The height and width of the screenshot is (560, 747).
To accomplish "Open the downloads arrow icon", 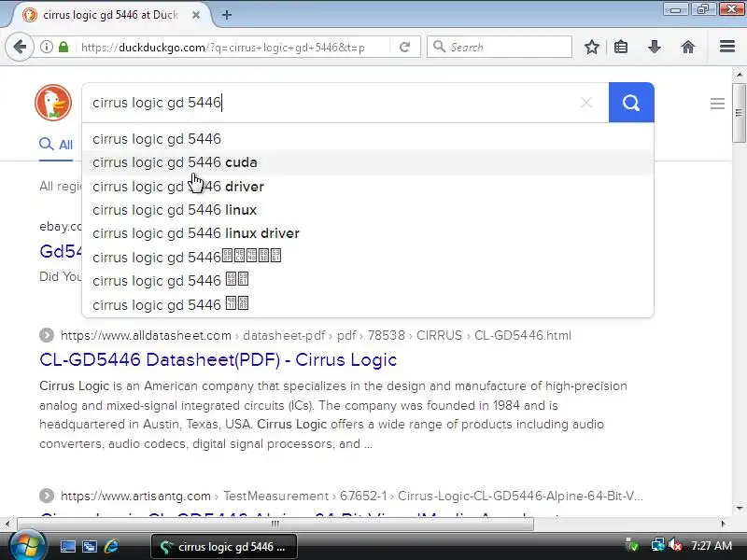I will [x=655, y=47].
